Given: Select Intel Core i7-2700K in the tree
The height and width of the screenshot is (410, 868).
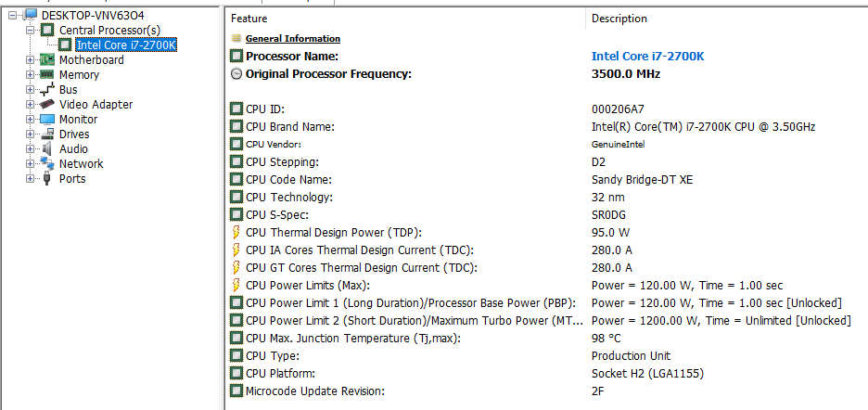Looking at the screenshot, I should point(126,45).
